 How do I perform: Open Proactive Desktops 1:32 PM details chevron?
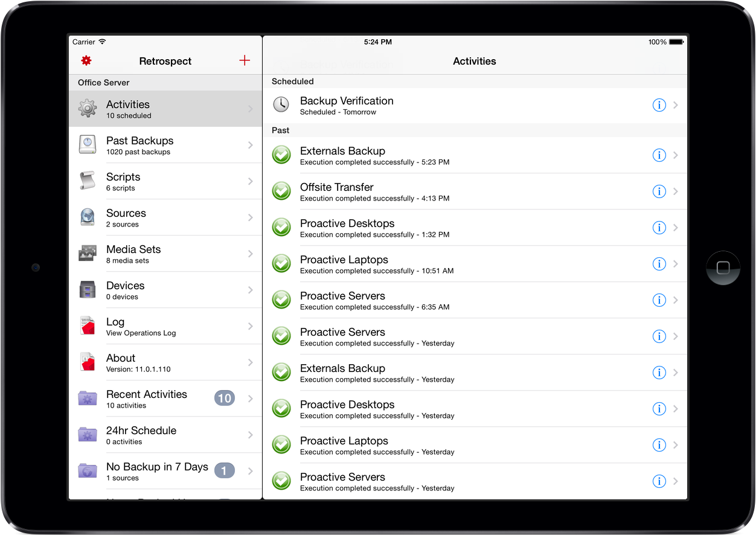[676, 228]
